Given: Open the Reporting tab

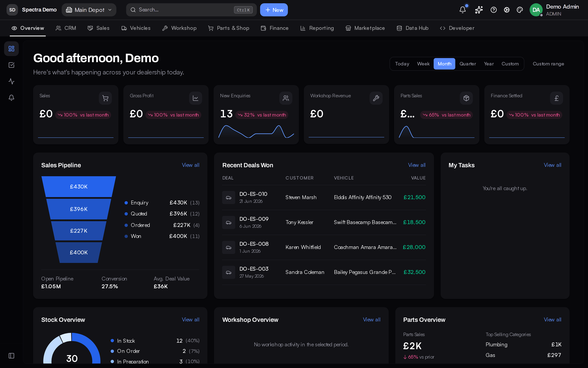Looking at the screenshot, I should click(317, 28).
